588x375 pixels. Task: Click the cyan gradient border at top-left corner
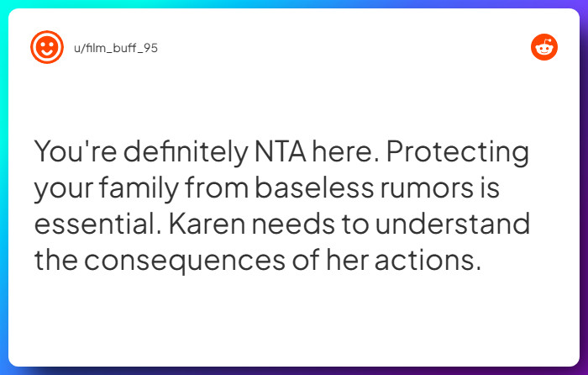[3, 3]
